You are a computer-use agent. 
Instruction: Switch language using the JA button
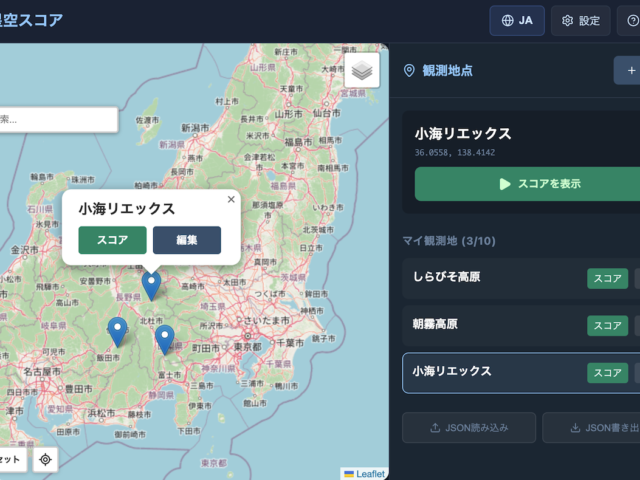(517, 20)
